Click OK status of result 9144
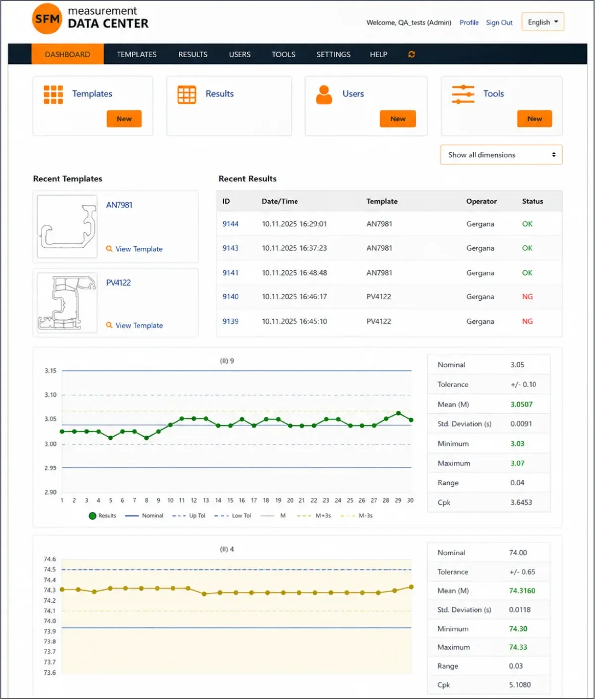 tap(527, 224)
